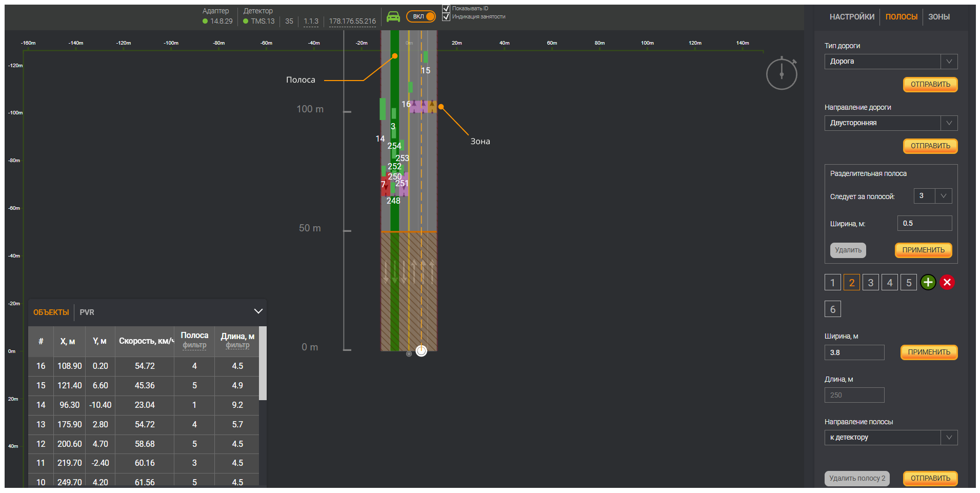
Task: Click the Детектор TMS.13 status
Action: [x=259, y=21]
